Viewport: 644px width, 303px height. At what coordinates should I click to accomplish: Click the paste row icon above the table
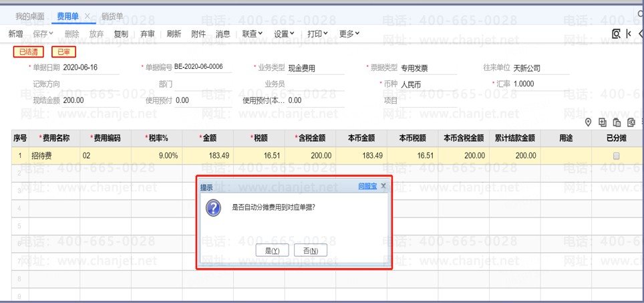617,122
